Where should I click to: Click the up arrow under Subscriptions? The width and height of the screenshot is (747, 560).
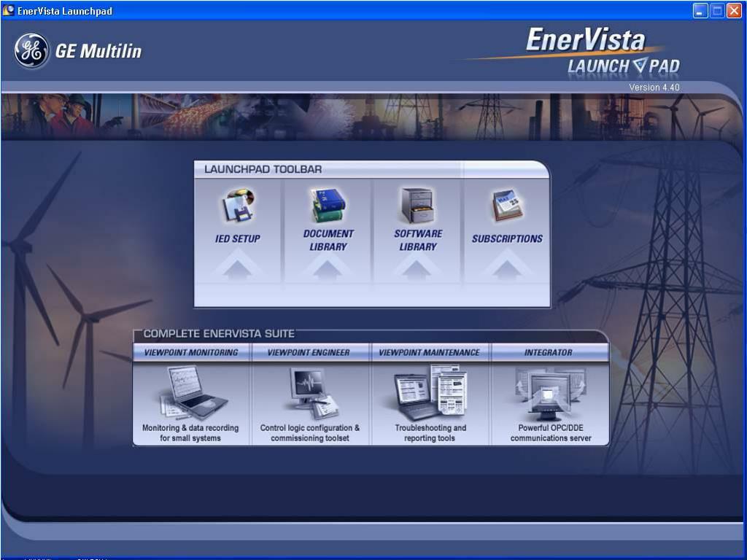(507, 268)
